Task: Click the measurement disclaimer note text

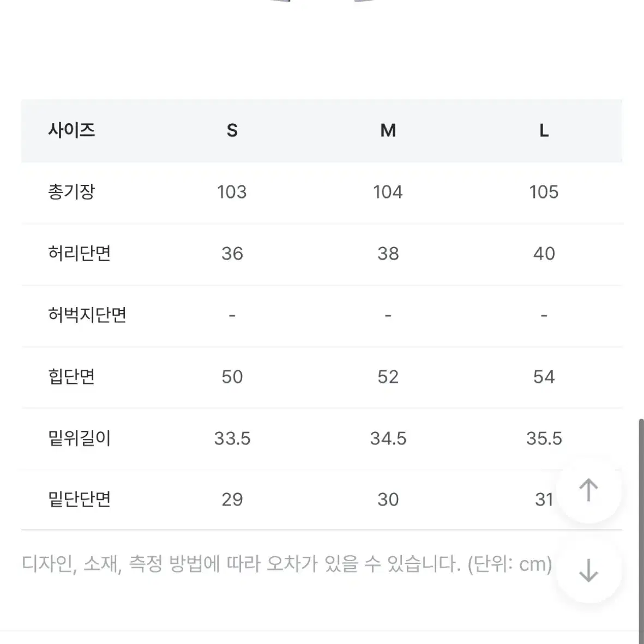Action: click(x=287, y=564)
